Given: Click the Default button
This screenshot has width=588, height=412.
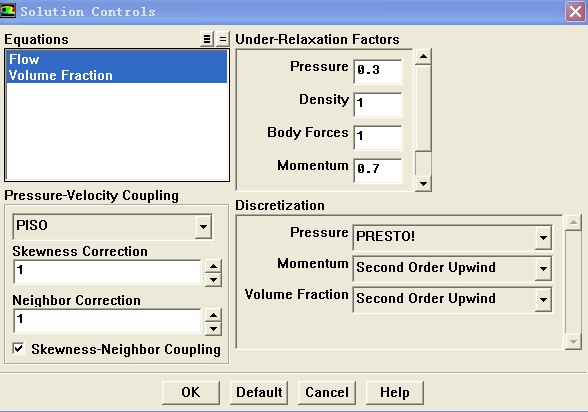Looking at the screenshot, I should pos(259,393).
